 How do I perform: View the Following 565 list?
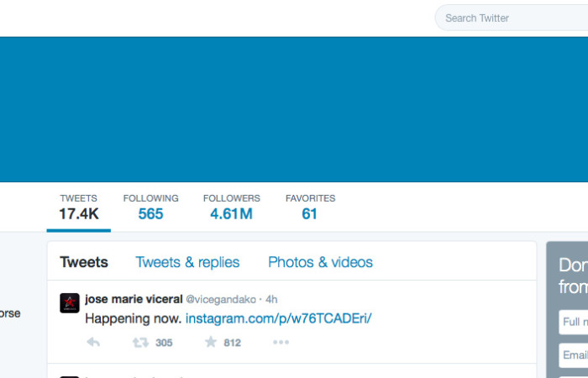[x=150, y=207]
